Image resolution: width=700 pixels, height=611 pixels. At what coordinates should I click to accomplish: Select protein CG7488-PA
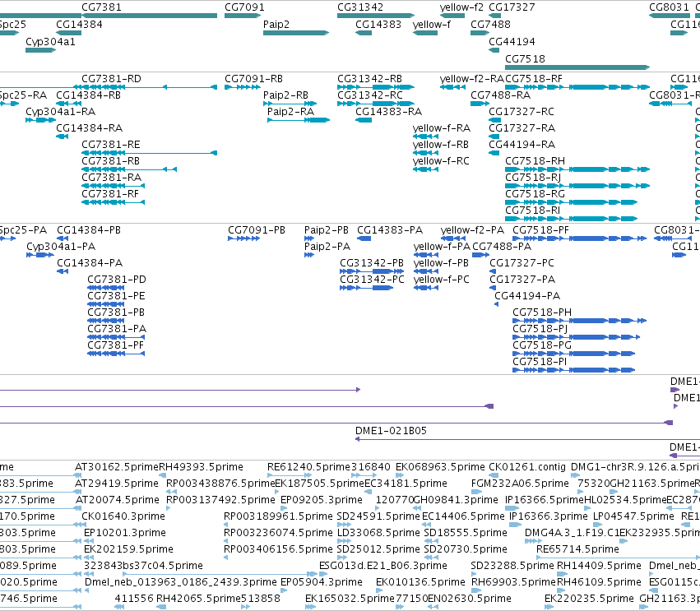[x=502, y=247]
